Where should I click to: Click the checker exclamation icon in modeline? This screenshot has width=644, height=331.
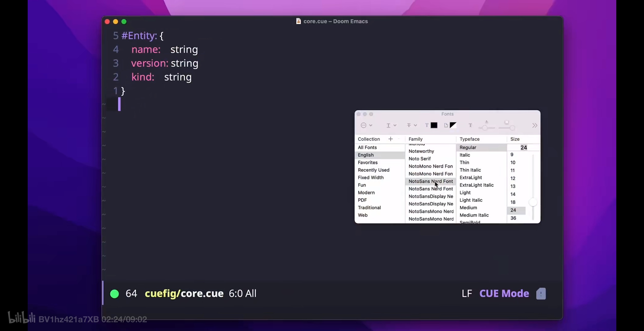[541, 294]
